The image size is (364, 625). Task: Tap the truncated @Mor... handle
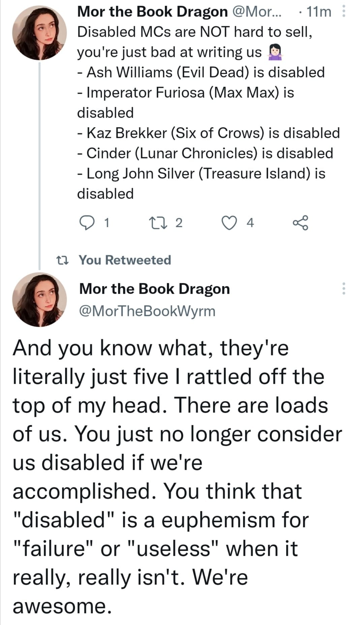tap(257, 12)
